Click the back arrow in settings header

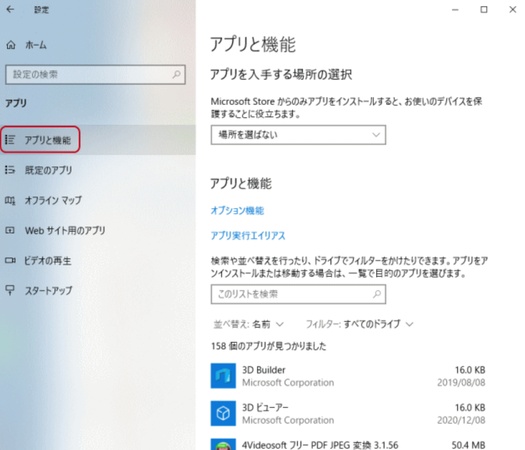click(x=10, y=9)
